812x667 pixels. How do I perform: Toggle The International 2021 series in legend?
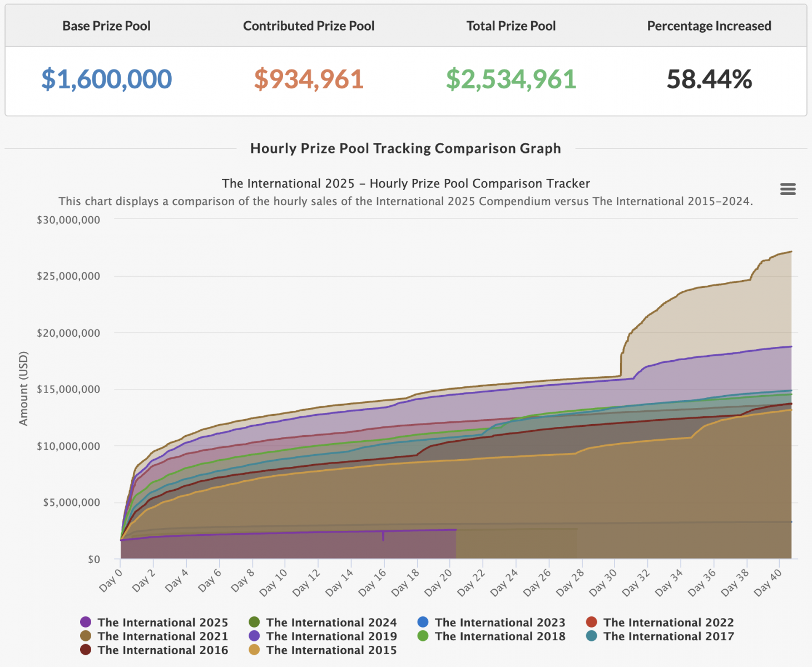[154, 636]
